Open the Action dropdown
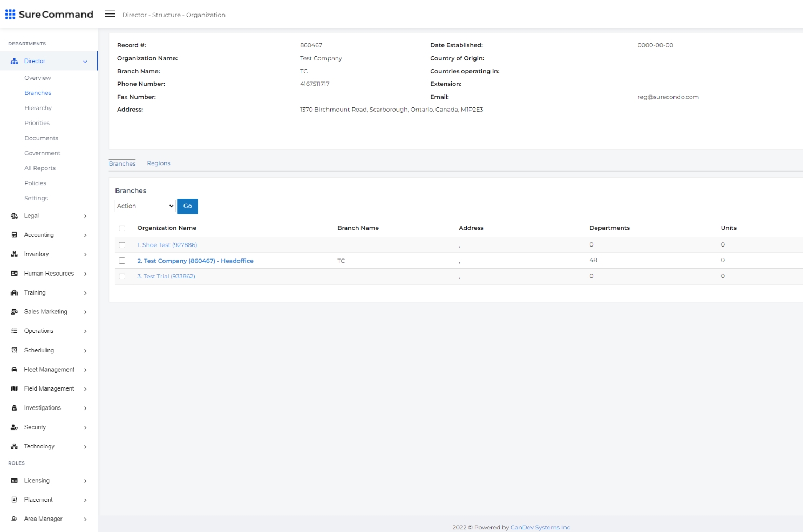 click(145, 206)
